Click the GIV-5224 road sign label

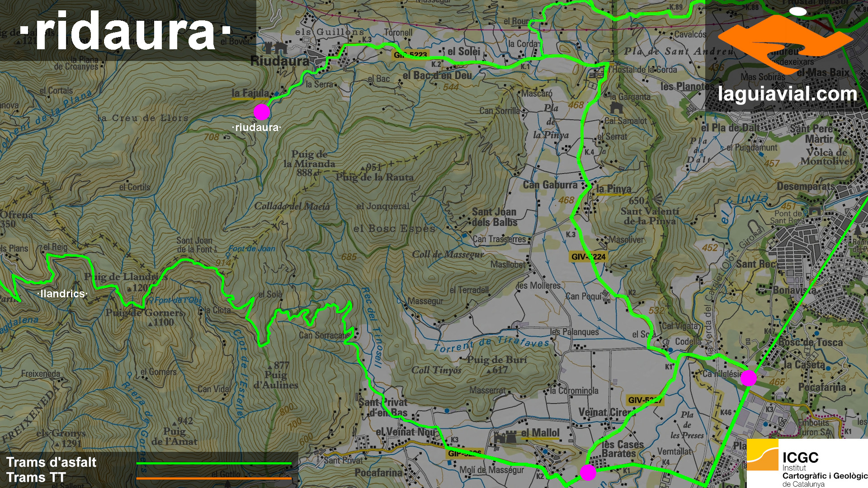click(x=588, y=257)
